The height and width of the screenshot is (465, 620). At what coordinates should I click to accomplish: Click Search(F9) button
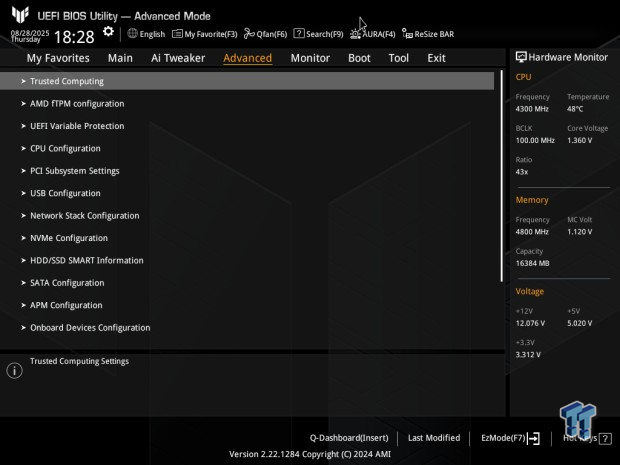click(325, 34)
